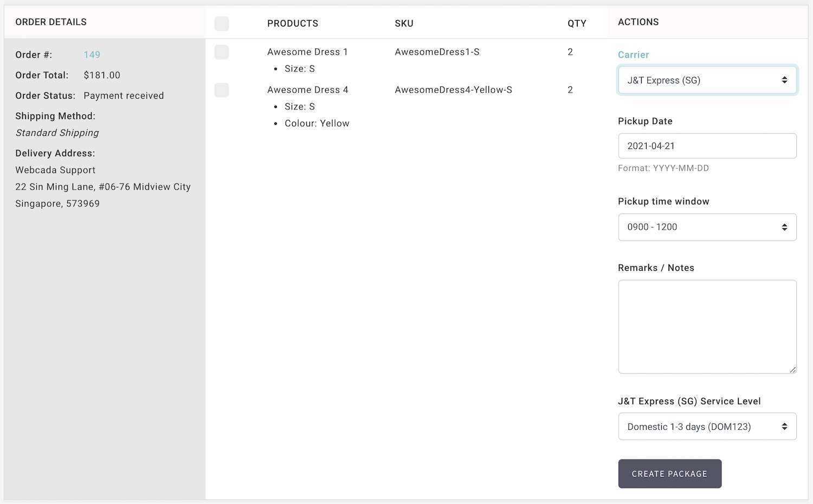Viewport: 813px width, 504px height.
Task: Open the J&T Express Service Level dropdown
Action: [707, 427]
